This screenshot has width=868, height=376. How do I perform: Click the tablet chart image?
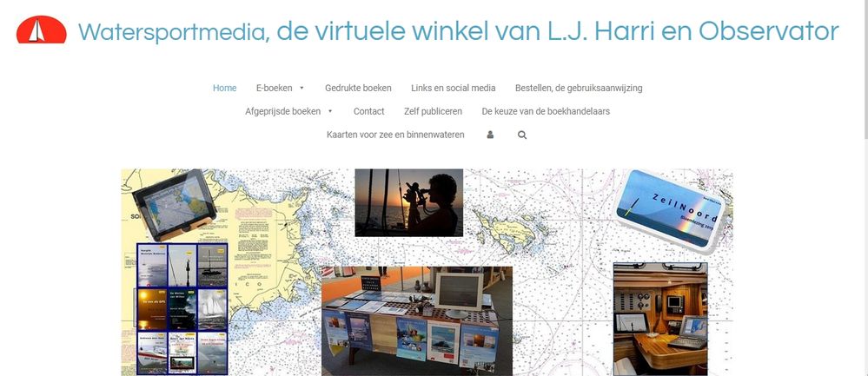click(175, 205)
